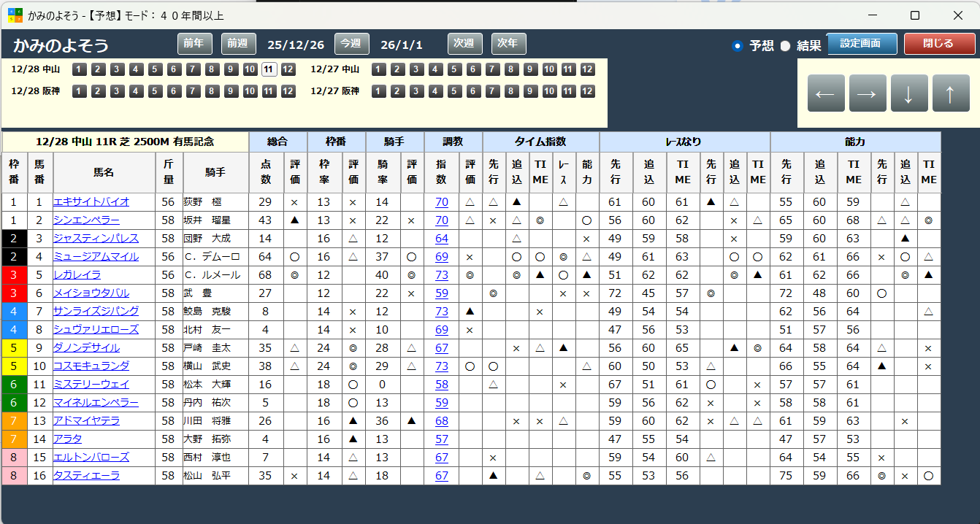Go to 前週 (previous week)
This screenshot has height=524, width=980.
pos(238,44)
